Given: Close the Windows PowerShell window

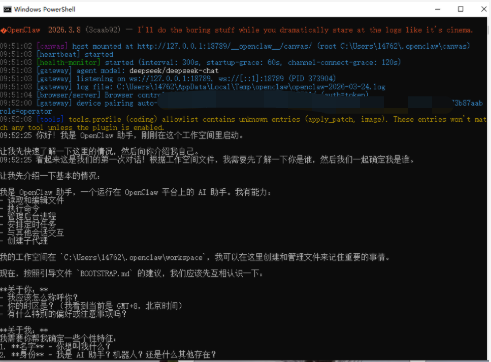Looking at the screenshot, I should [484, 9].
